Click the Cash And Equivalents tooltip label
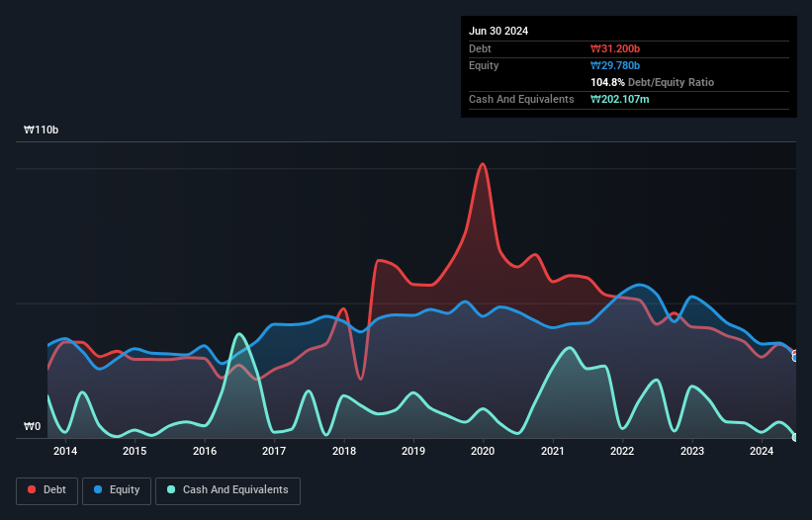This screenshot has width=812, height=520. click(521, 99)
